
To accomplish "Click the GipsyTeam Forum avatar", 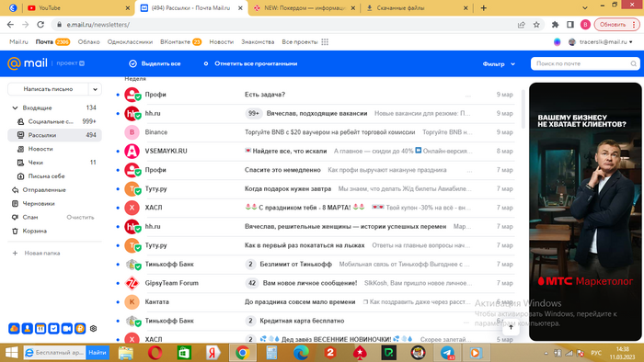I will pos(132,283).
